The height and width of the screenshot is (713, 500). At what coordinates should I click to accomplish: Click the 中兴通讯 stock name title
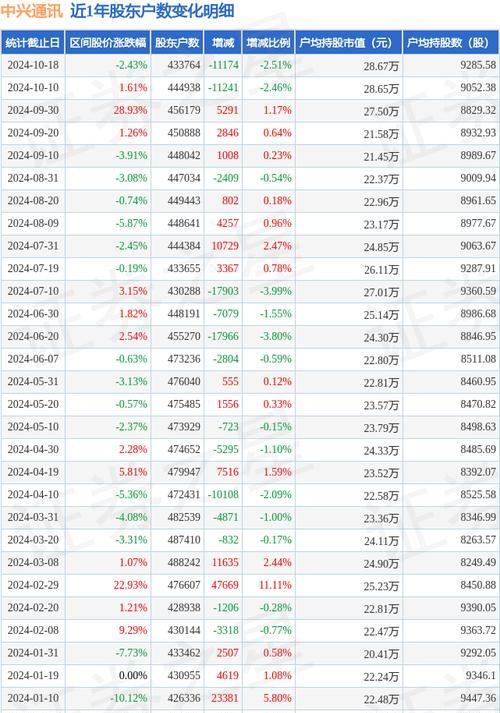coord(31,11)
